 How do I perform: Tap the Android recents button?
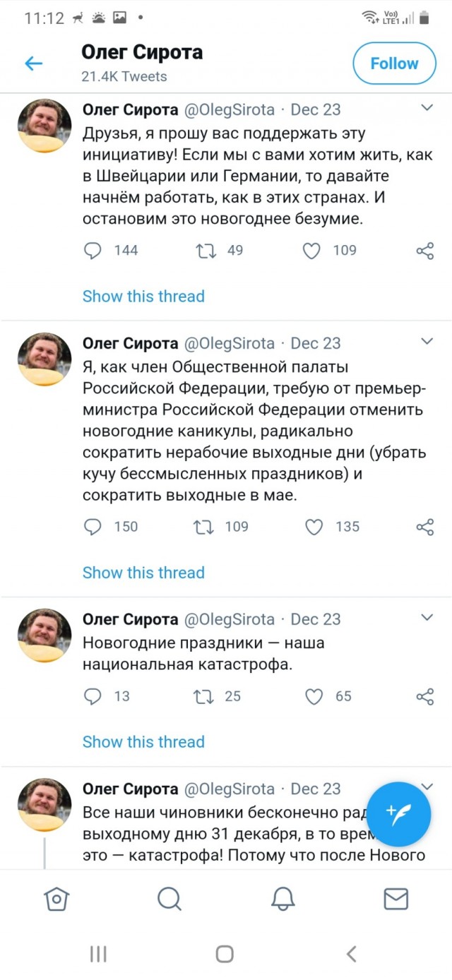pyautogui.click(x=97, y=953)
